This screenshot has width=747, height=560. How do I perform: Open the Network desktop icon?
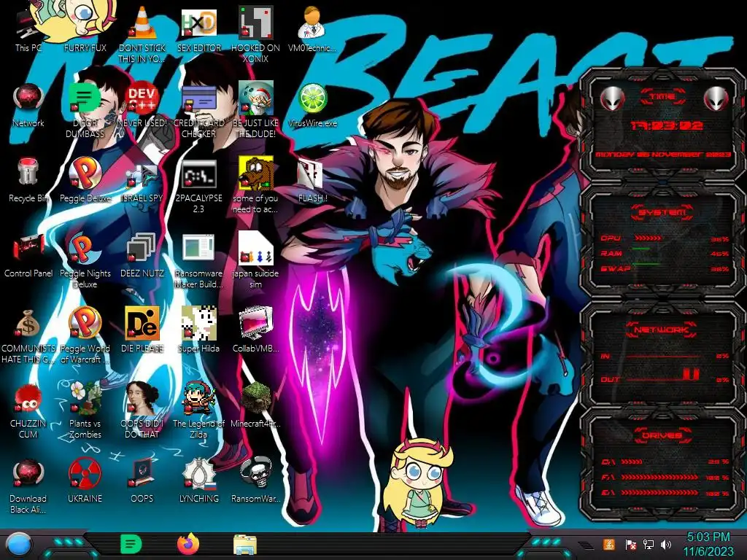(28, 105)
